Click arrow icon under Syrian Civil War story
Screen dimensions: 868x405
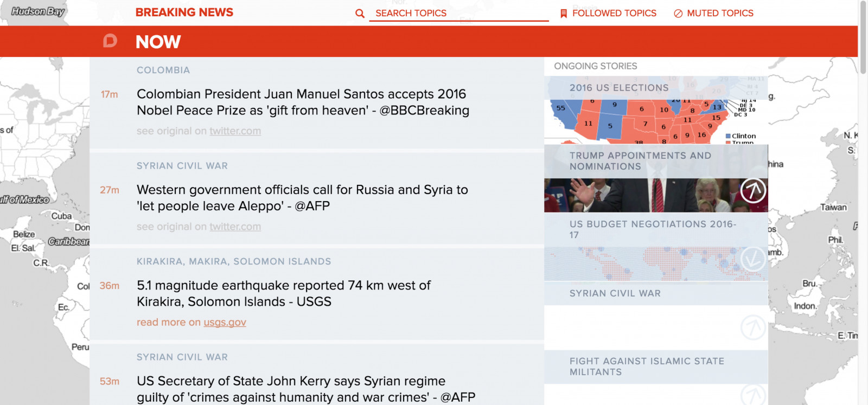click(x=753, y=327)
